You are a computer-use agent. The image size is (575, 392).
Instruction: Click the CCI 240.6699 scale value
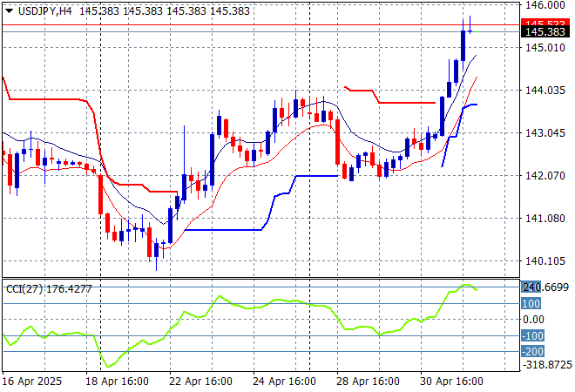tap(545, 287)
